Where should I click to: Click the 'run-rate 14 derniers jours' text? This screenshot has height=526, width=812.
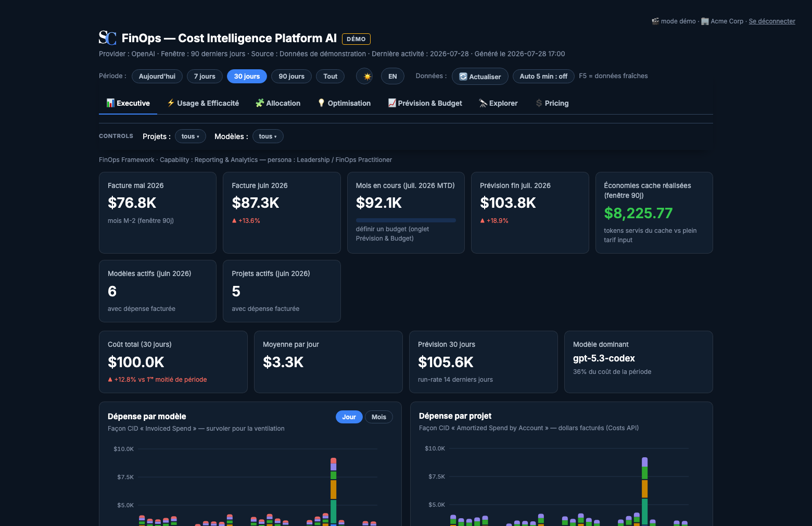pyautogui.click(x=455, y=380)
